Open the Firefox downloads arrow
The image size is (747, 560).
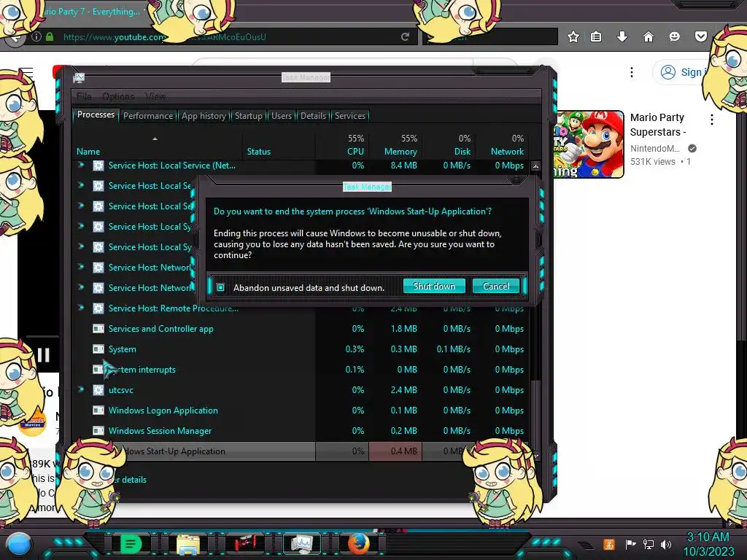[x=622, y=36]
